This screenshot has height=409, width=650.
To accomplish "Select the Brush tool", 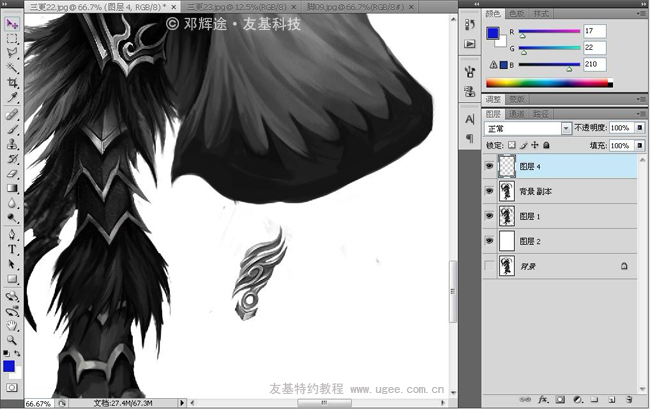I will (12, 129).
